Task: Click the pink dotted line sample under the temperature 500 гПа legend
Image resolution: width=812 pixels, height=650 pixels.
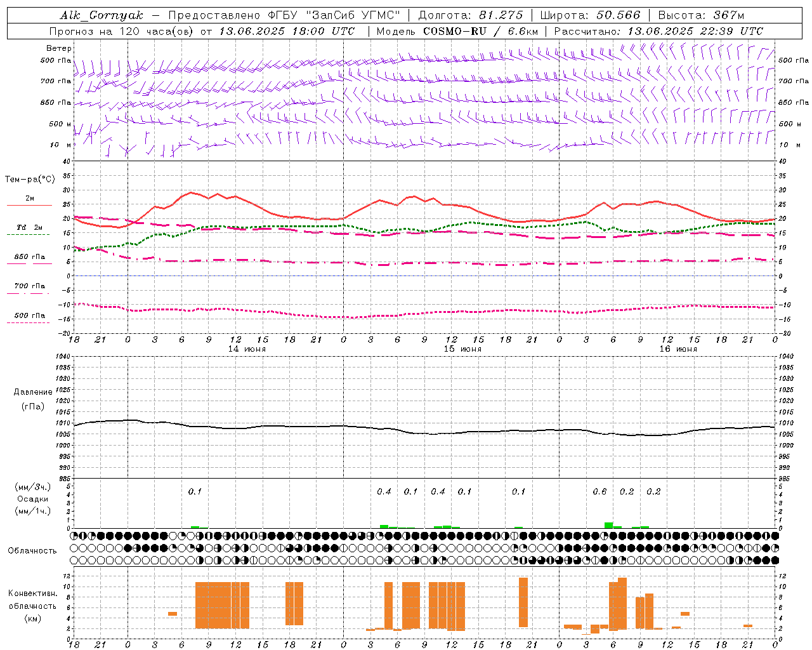Action: (x=29, y=322)
